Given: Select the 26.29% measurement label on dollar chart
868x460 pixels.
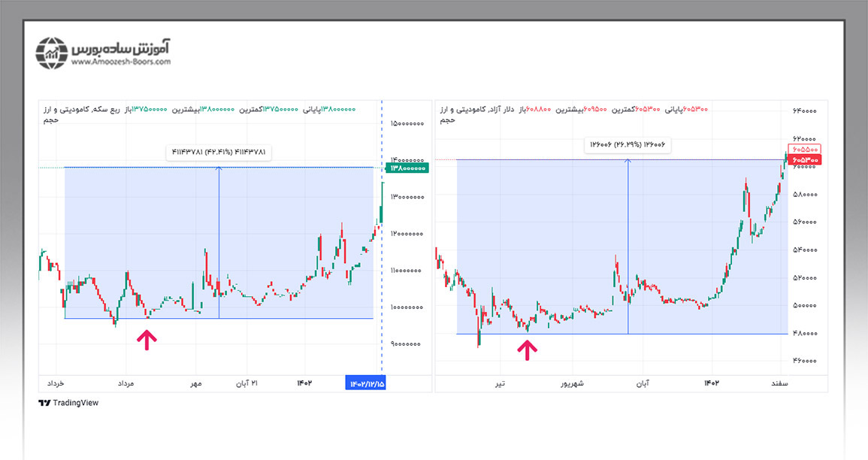Looking at the screenshot, I should (x=628, y=144).
